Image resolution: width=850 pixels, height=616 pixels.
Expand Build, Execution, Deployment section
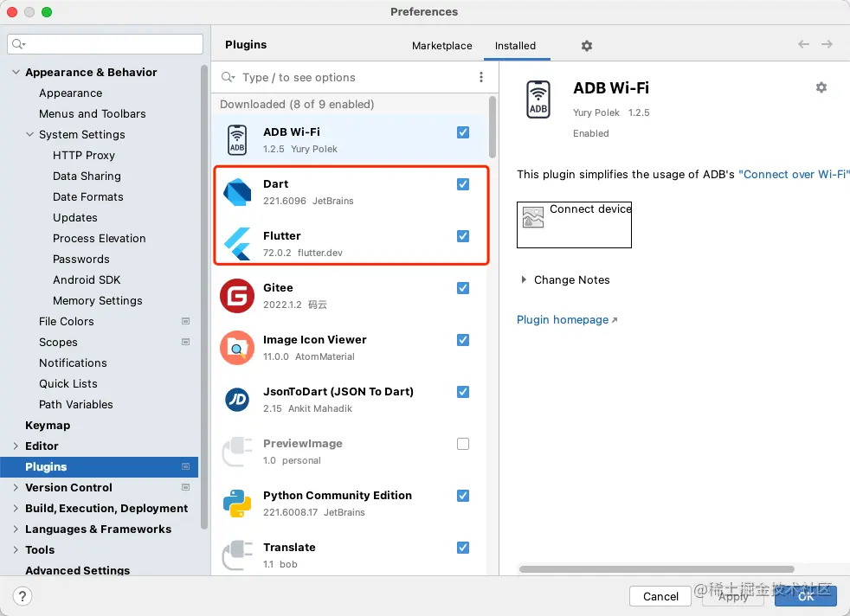16,508
